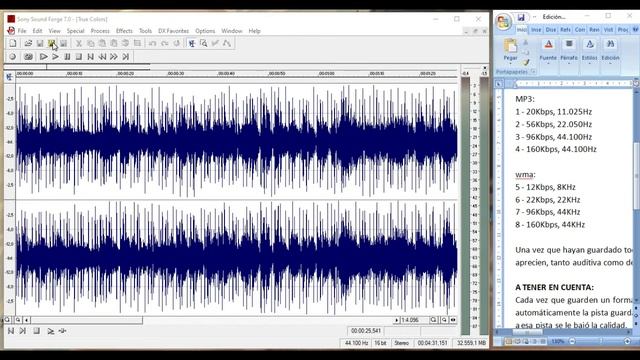The image size is (640, 360).
Task: Click the 00:00:30 mark on the time ruler
Action: click(x=176, y=74)
